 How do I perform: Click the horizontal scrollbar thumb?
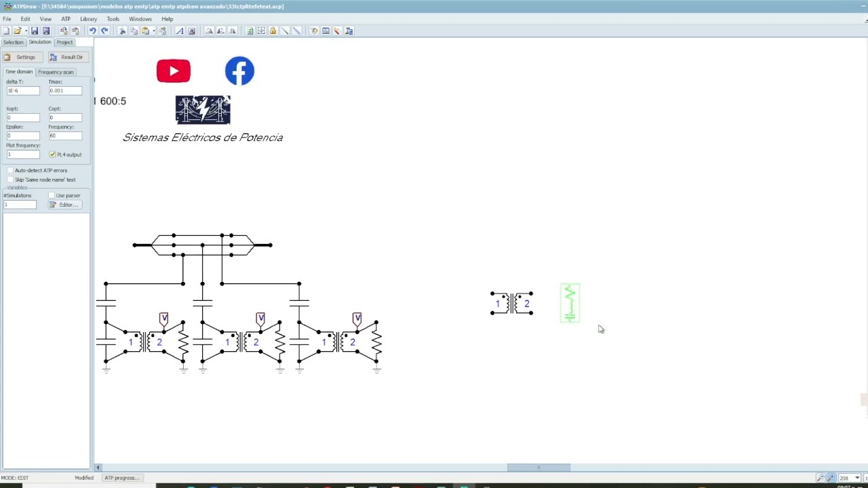(538, 467)
